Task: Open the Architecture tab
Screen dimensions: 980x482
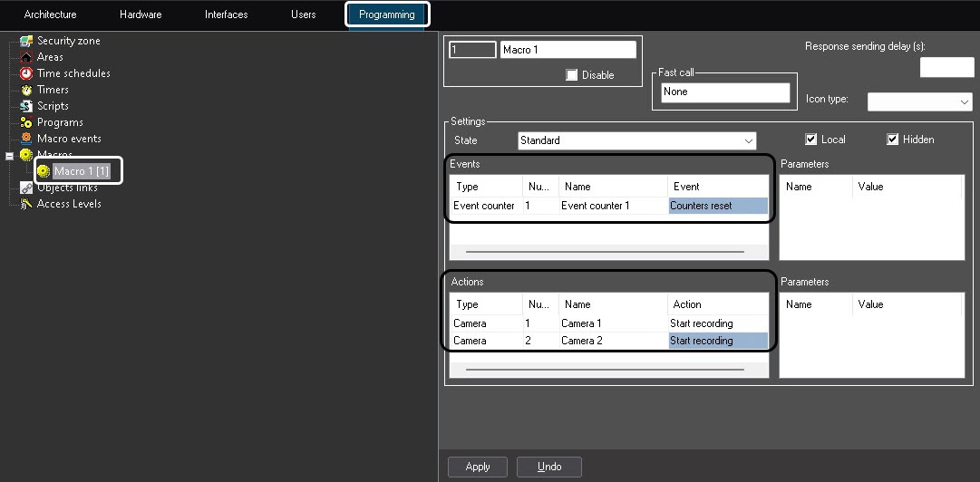Action: pos(51,14)
